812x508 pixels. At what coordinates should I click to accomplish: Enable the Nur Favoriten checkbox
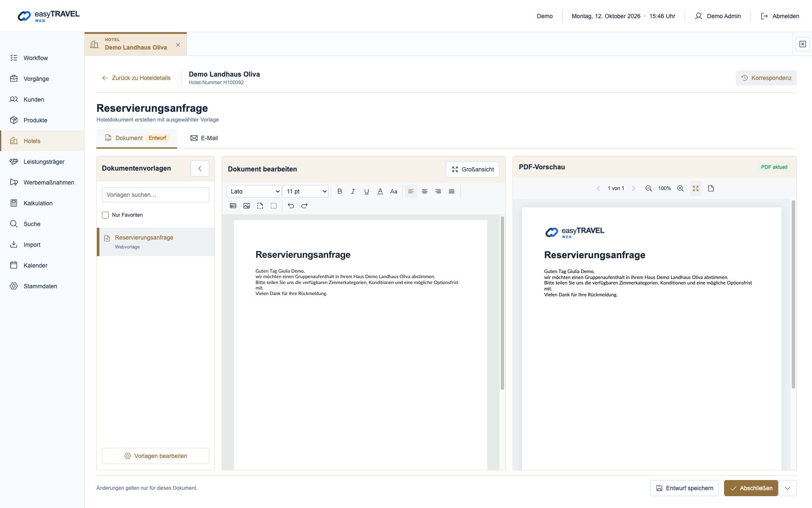pyautogui.click(x=105, y=215)
